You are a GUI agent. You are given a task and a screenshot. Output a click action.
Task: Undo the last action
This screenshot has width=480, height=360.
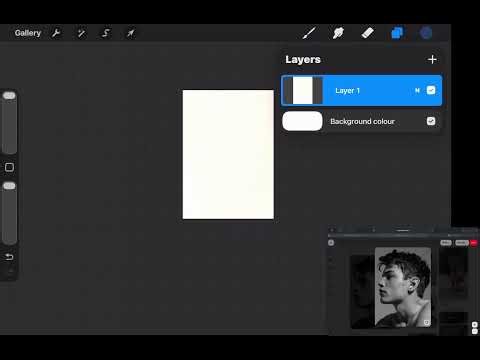point(9,257)
